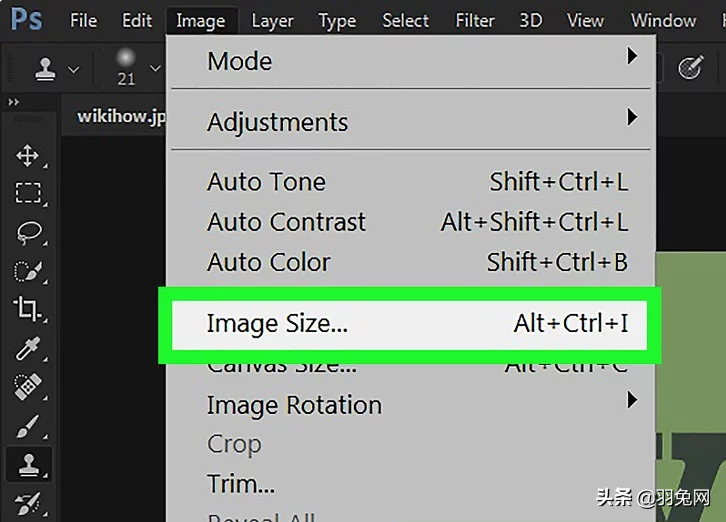Select the Spot Healing Brush tool
The height and width of the screenshot is (522, 726).
(x=27, y=387)
